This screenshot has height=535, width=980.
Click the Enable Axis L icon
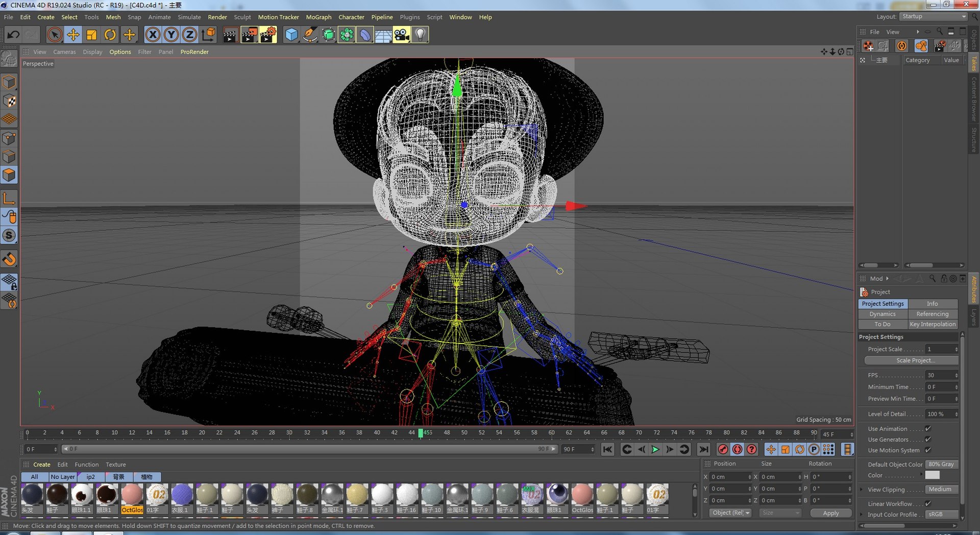coord(9,198)
